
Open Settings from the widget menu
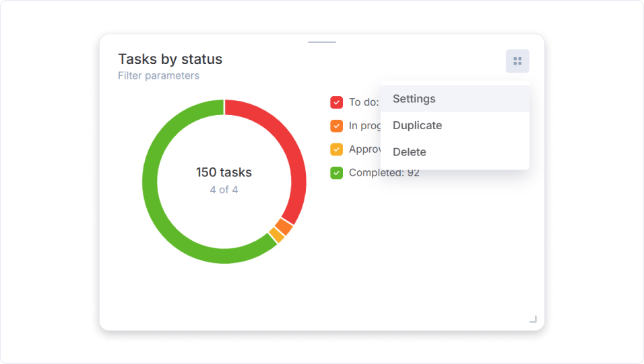(414, 99)
